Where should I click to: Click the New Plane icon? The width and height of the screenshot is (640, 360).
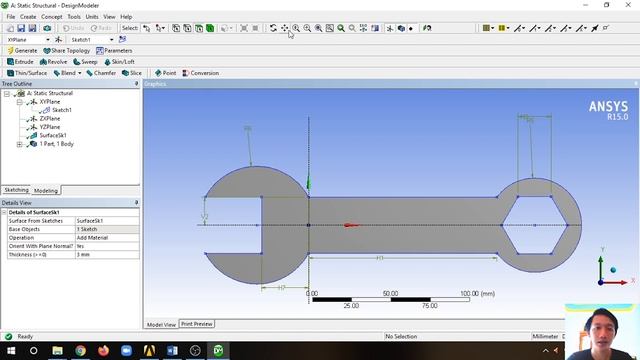coord(58,40)
